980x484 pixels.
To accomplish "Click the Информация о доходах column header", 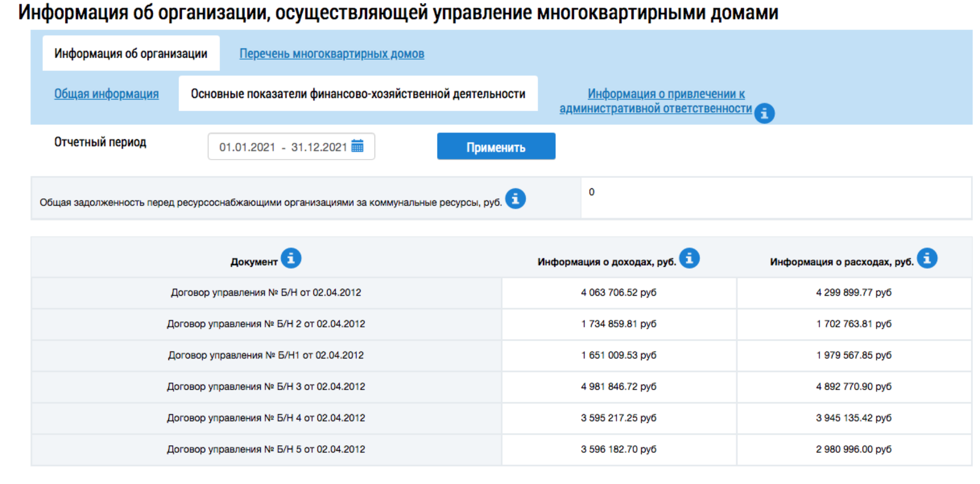I will [607, 262].
